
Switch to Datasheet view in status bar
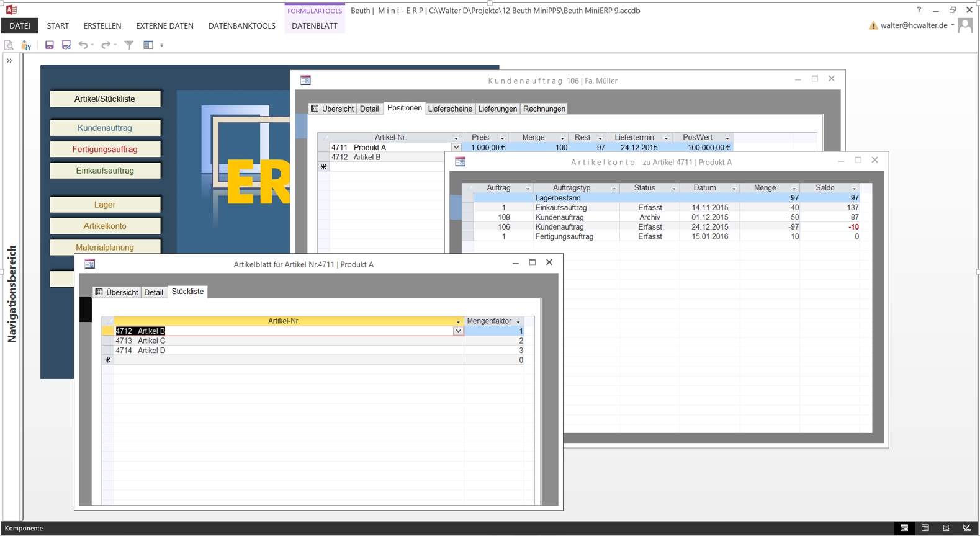925,528
